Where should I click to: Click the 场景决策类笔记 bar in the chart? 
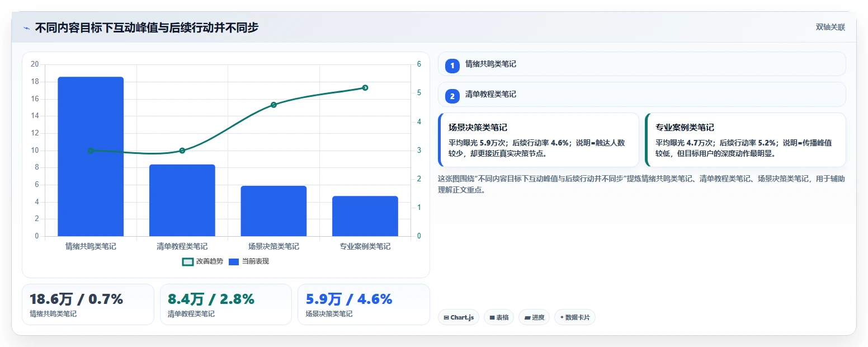tap(273, 211)
